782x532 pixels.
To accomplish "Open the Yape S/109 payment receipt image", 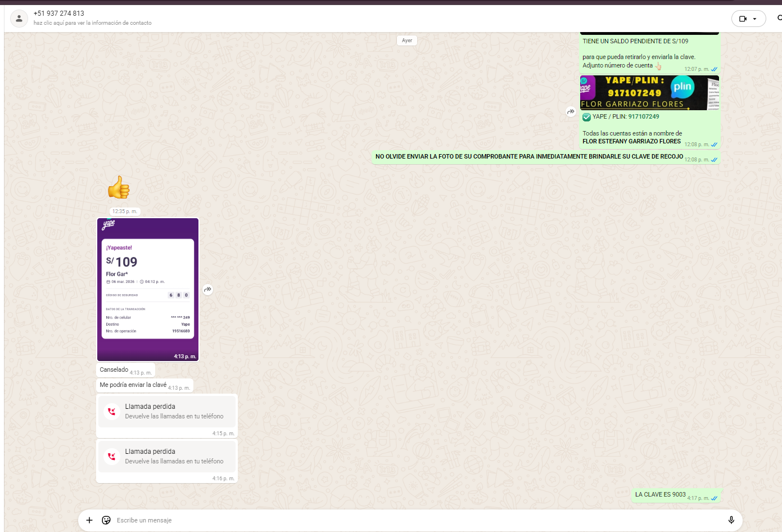I will pyautogui.click(x=148, y=289).
